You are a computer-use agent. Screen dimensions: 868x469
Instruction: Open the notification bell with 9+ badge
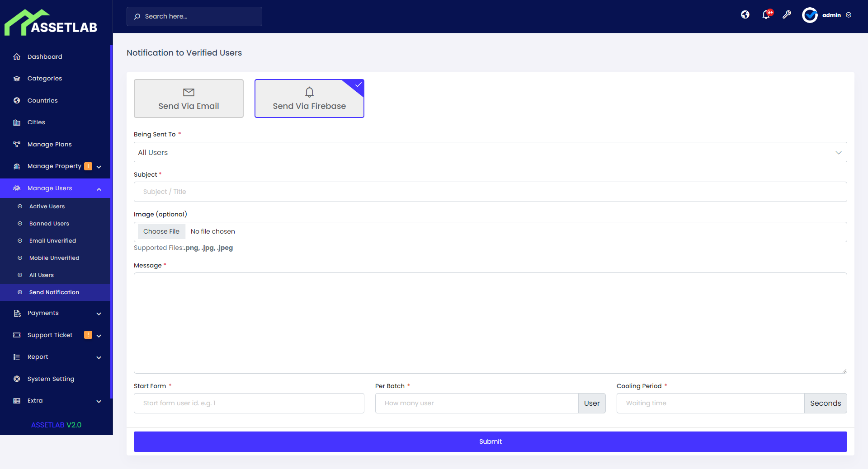tap(766, 14)
